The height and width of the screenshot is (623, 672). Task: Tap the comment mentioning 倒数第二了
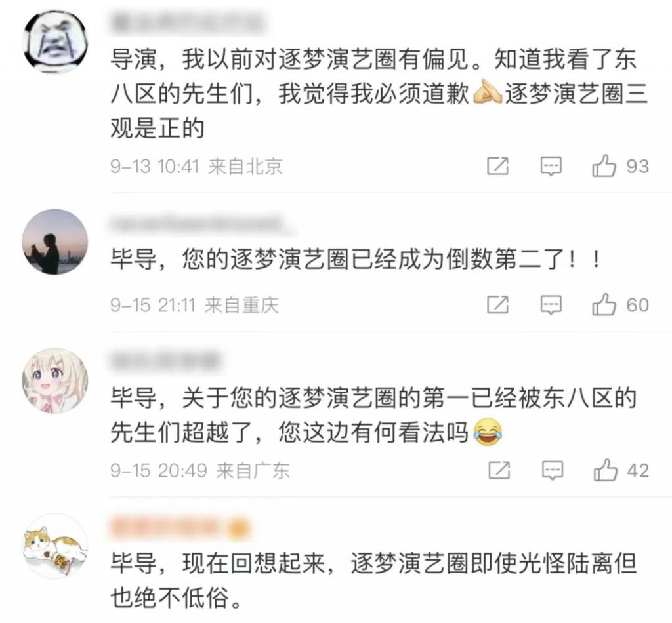coord(356,259)
